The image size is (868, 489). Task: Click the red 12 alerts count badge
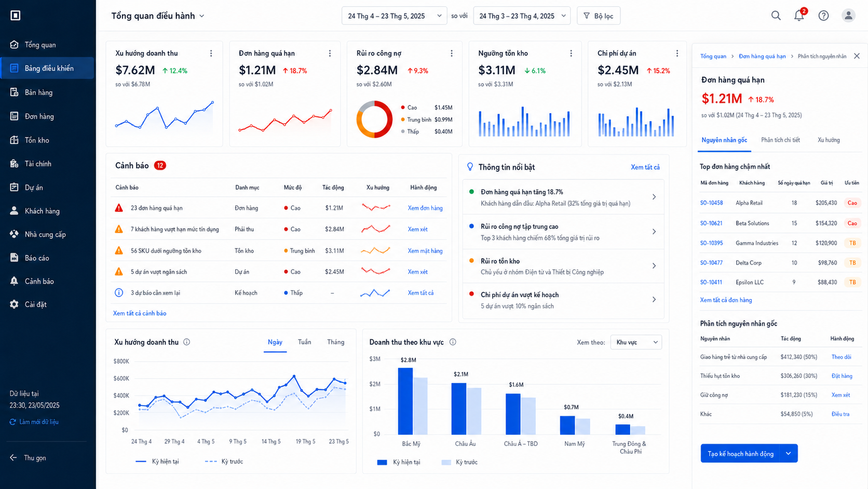pyautogui.click(x=160, y=166)
